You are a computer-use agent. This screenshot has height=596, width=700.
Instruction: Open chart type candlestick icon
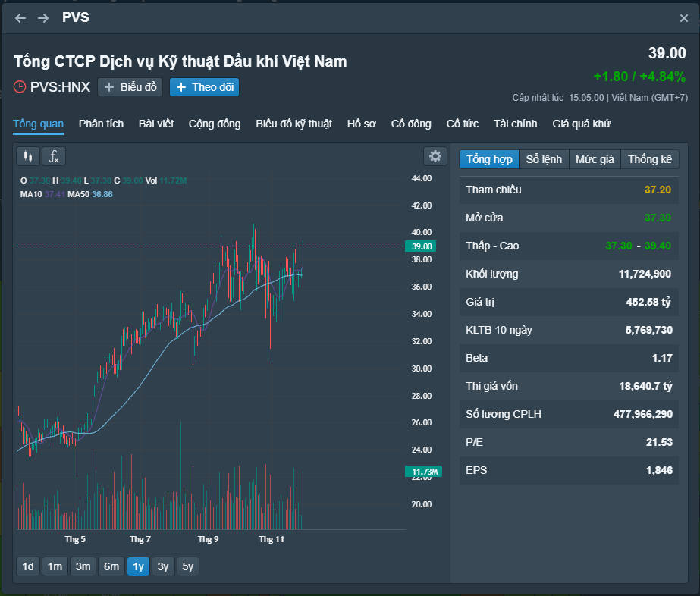pyautogui.click(x=28, y=156)
